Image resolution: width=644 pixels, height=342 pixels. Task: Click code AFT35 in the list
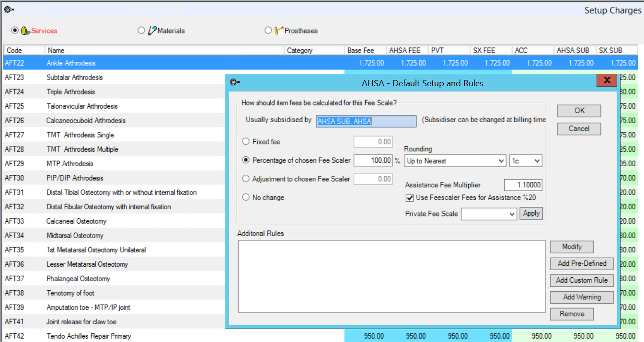click(x=14, y=250)
